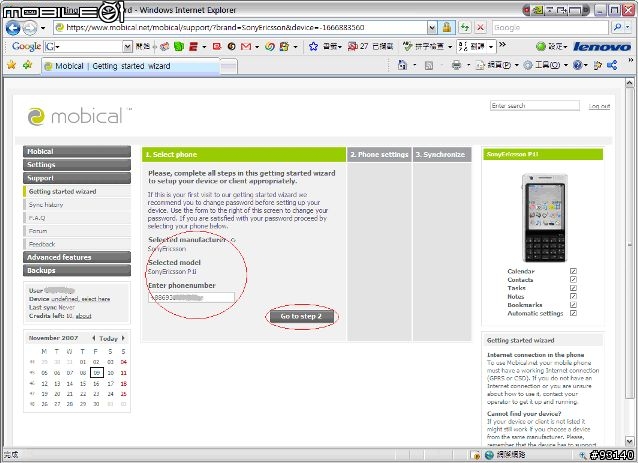This screenshot has height=463, width=638.
Task: Click the share icon at command bar end
Action: click(x=612, y=65)
